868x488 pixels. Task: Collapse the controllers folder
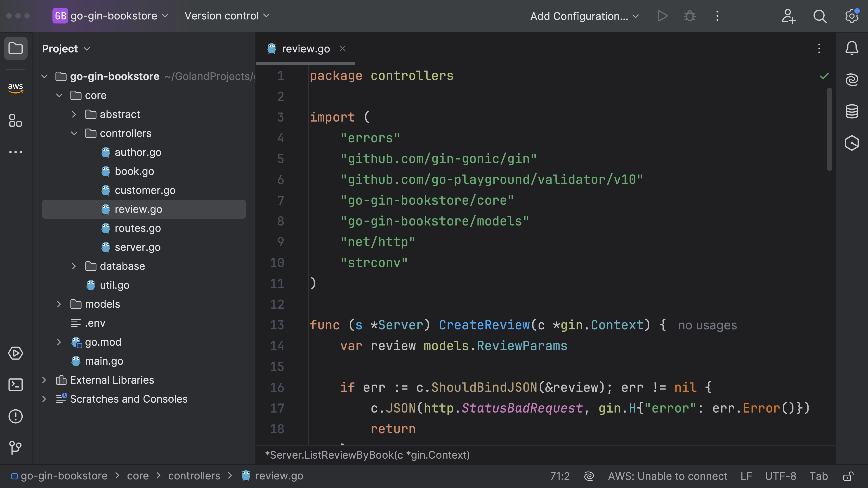coord(74,133)
